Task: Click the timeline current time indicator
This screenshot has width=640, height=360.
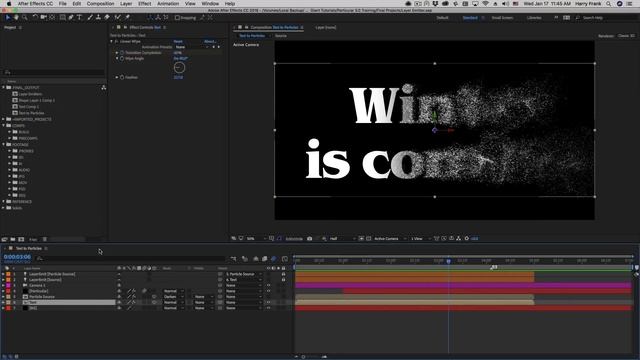Action: click(448, 261)
